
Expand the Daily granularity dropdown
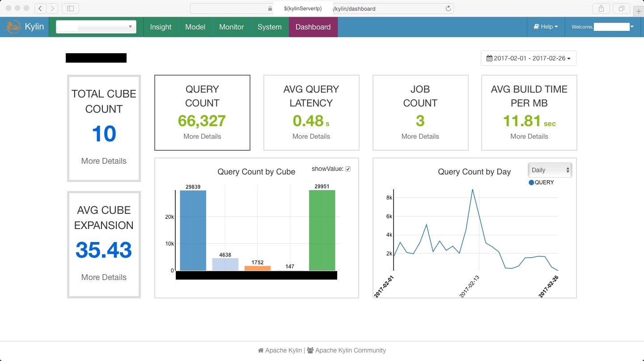point(550,170)
